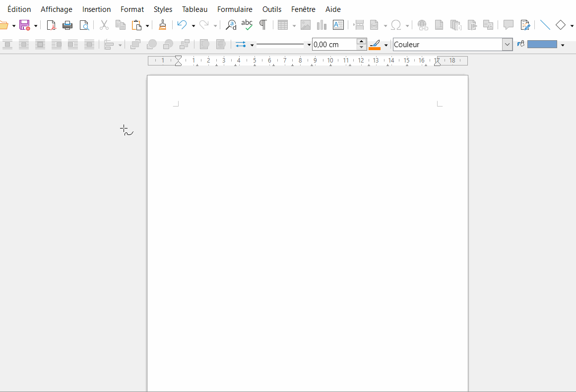
Task: Run the spelling check abc icon
Action: pos(247,25)
